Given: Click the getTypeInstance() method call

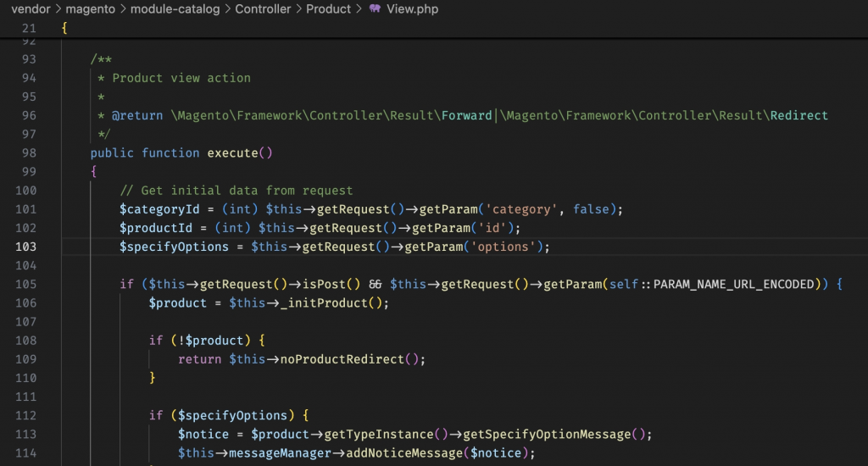Looking at the screenshot, I should (x=386, y=434).
